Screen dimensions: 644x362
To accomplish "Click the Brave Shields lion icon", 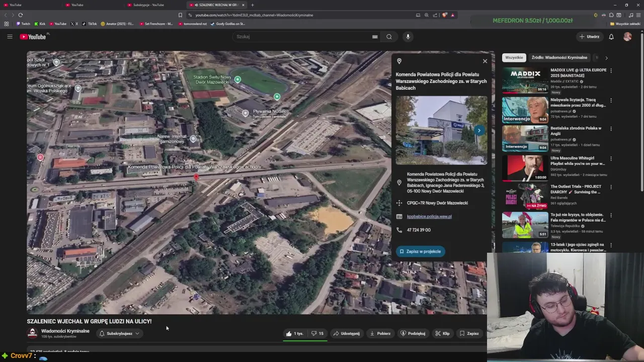I will 444,15.
